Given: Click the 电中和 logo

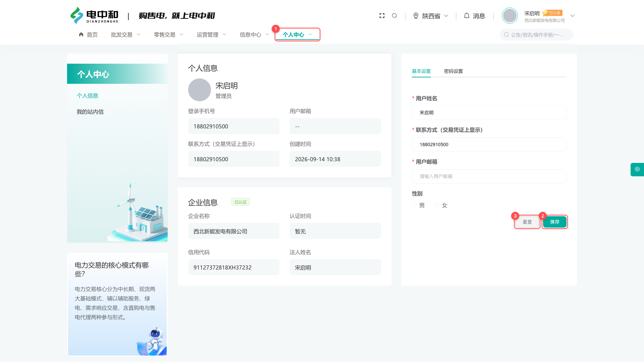Looking at the screenshot, I should (94, 15).
